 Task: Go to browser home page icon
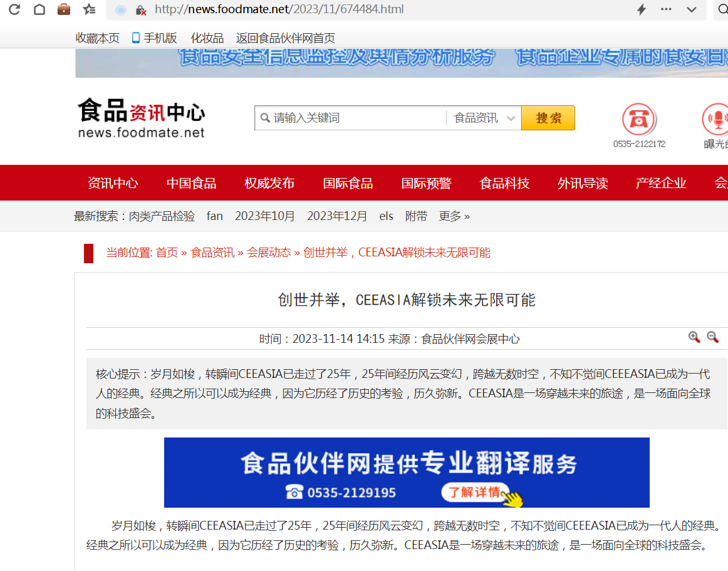pyautogui.click(x=39, y=9)
